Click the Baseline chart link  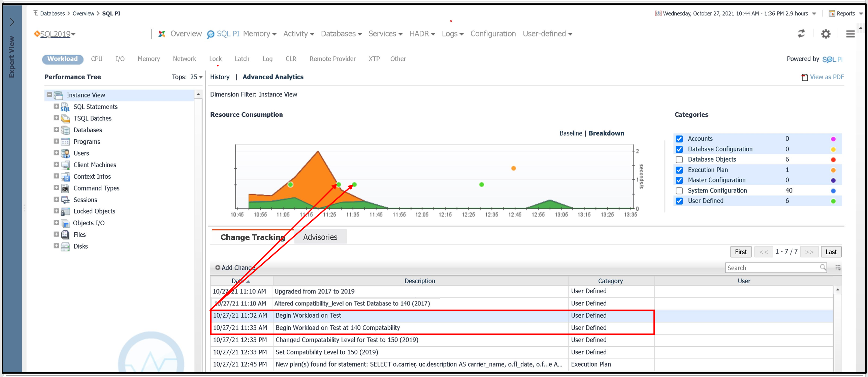pyautogui.click(x=571, y=134)
